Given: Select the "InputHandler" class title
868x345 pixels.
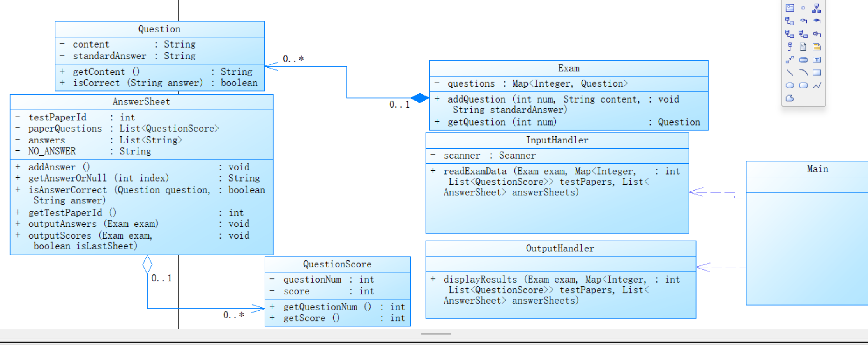Looking at the screenshot, I should (557, 140).
